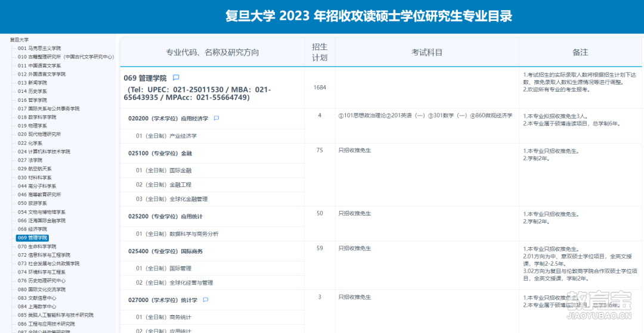Click direction 01 数据科学与商务分析
Image resolution: width=644 pixels, height=333 pixels.
tap(177, 234)
